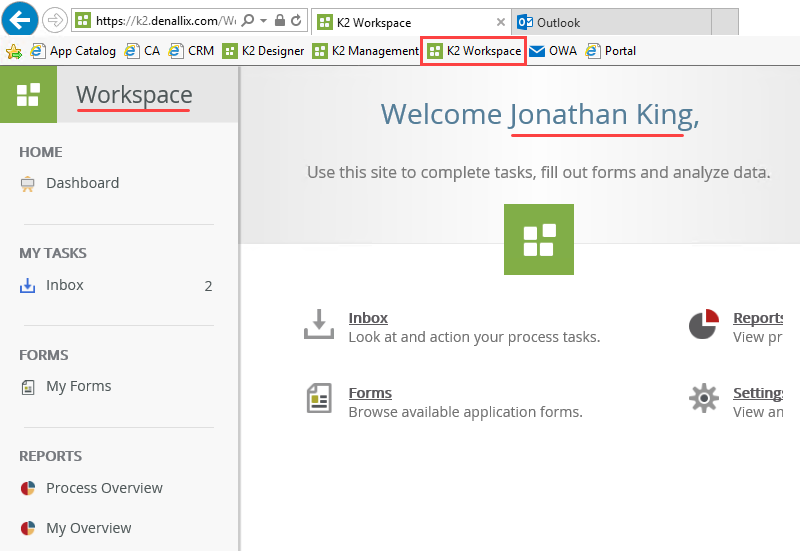Open the Portal bookmark
The image size is (800, 551).
611,51
